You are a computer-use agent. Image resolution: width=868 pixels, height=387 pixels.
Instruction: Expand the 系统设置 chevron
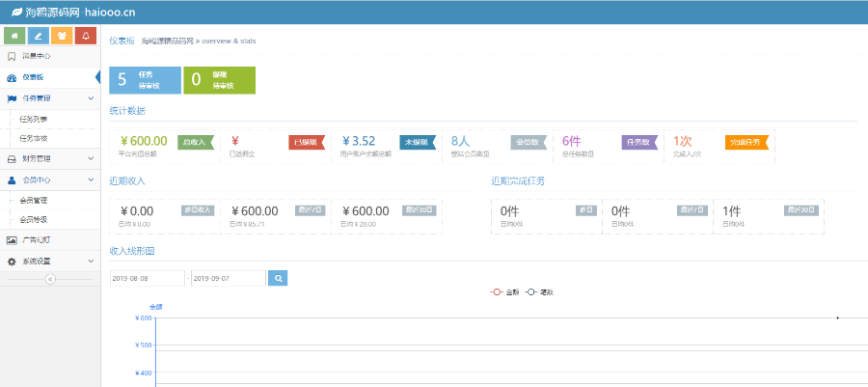[91, 262]
